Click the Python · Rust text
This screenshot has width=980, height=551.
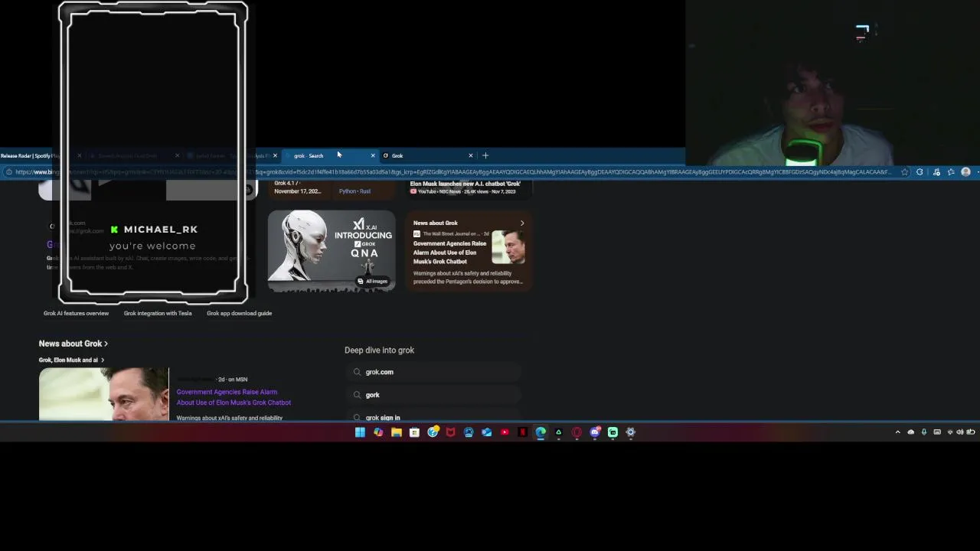tap(354, 191)
